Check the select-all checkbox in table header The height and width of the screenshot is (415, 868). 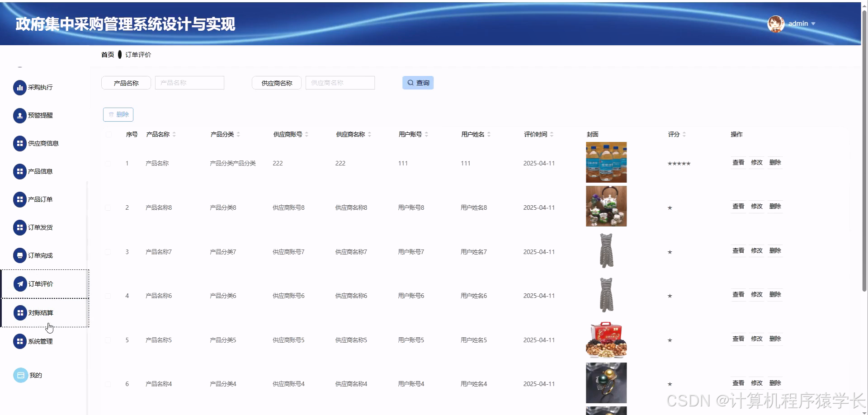(108, 134)
